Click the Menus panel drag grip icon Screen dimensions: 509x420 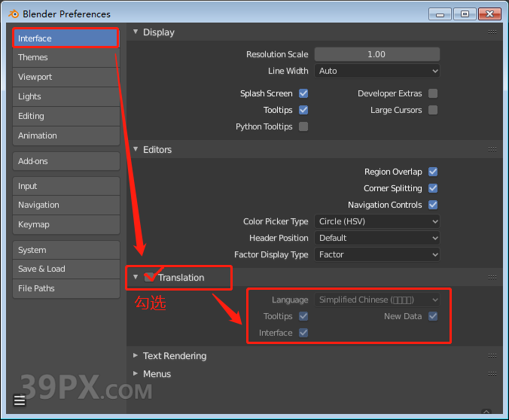[492, 374]
